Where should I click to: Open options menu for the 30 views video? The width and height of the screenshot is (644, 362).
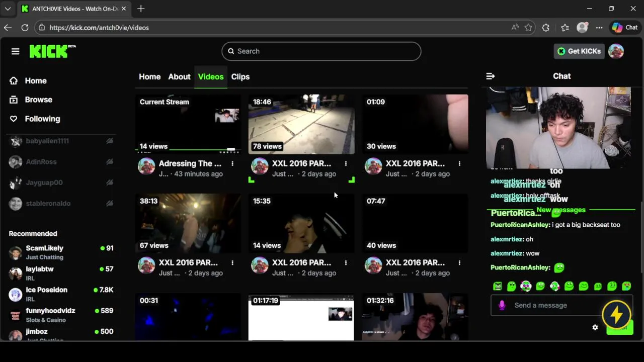click(x=459, y=163)
